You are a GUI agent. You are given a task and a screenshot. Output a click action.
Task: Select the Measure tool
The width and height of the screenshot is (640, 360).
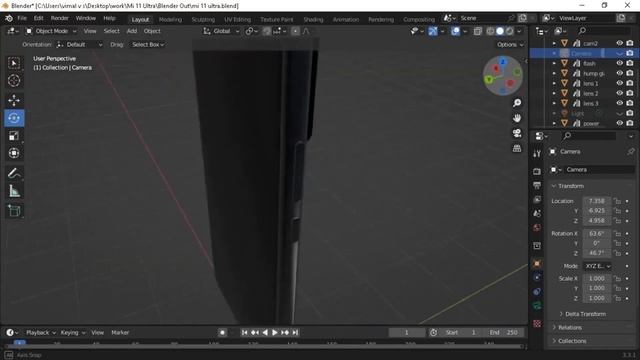(x=14, y=191)
